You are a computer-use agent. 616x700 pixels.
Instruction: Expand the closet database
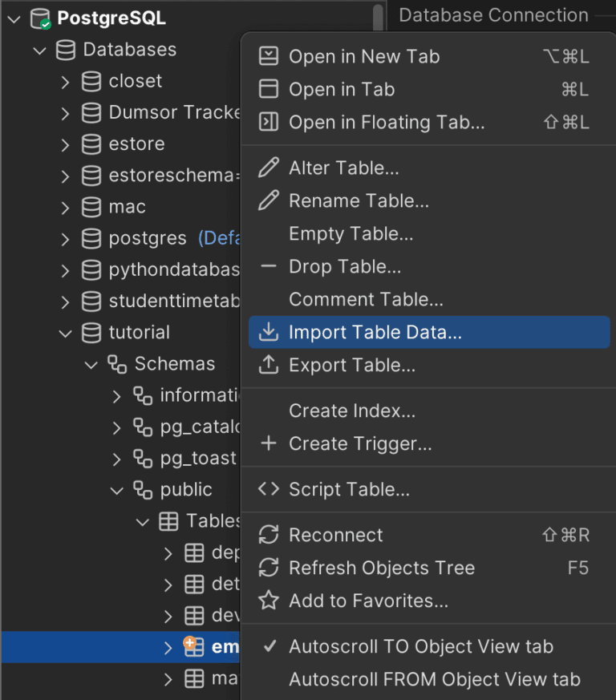(x=65, y=81)
